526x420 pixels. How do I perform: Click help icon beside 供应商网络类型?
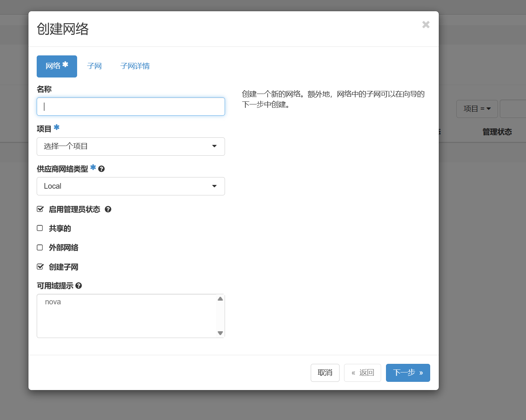click(x=101, y=169)
